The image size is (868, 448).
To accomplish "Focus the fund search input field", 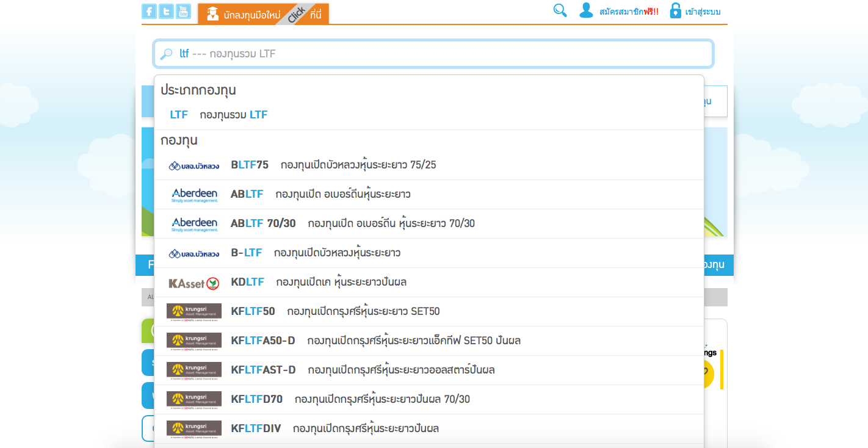I will click(433, 54).
